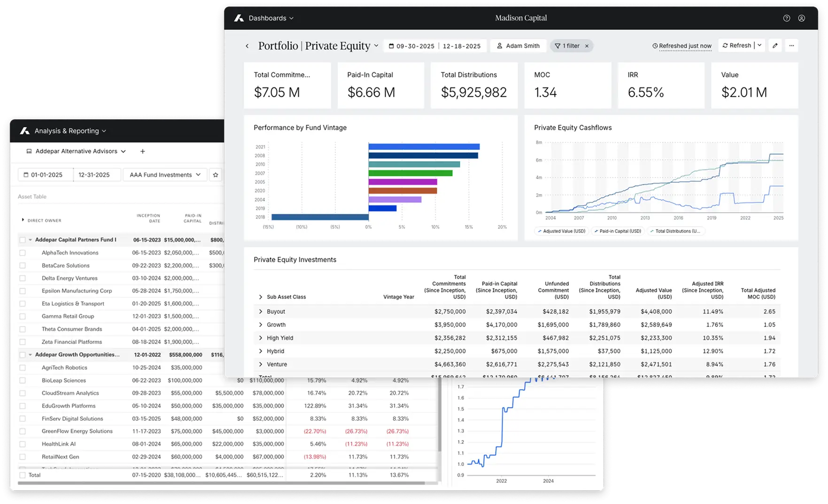Viewport: 828px width, 504px height.
Task: Expand the Venture row
Action: click(x=261, y=364)
